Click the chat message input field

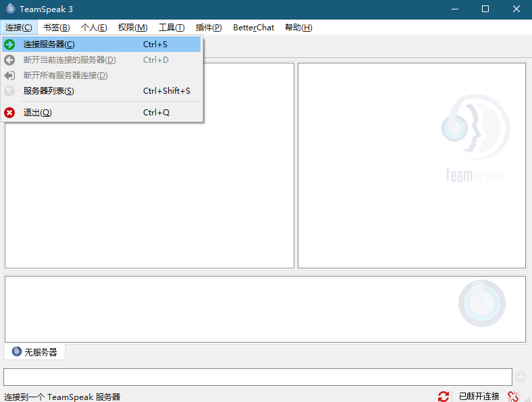[257, 377]
